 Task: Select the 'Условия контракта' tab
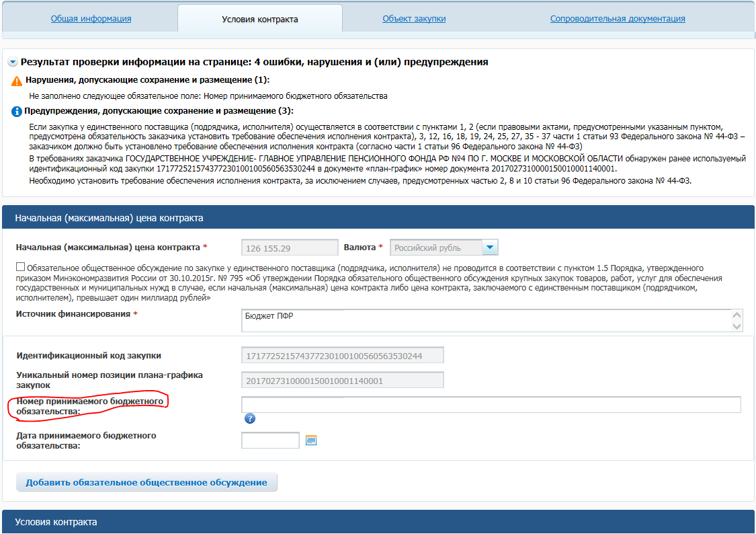[259, 20]
